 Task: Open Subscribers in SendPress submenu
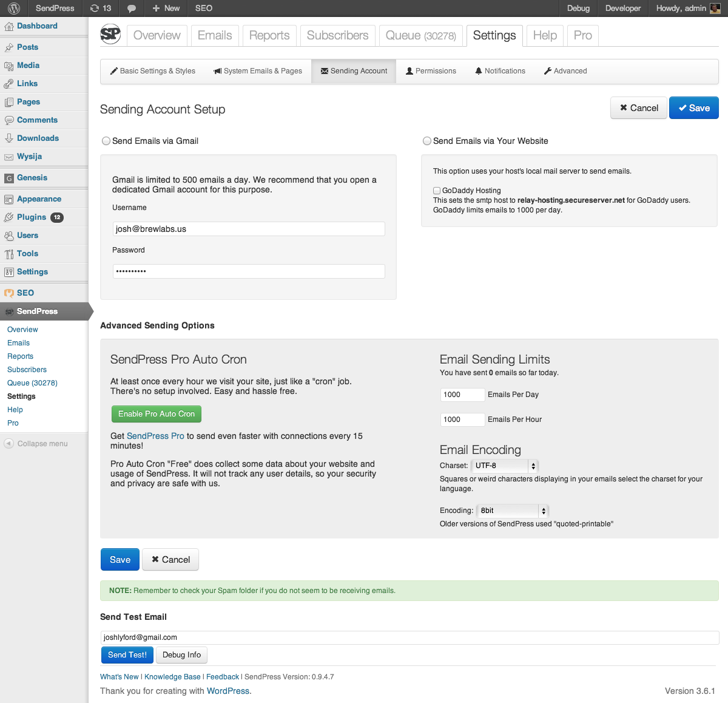pos(27,370)
